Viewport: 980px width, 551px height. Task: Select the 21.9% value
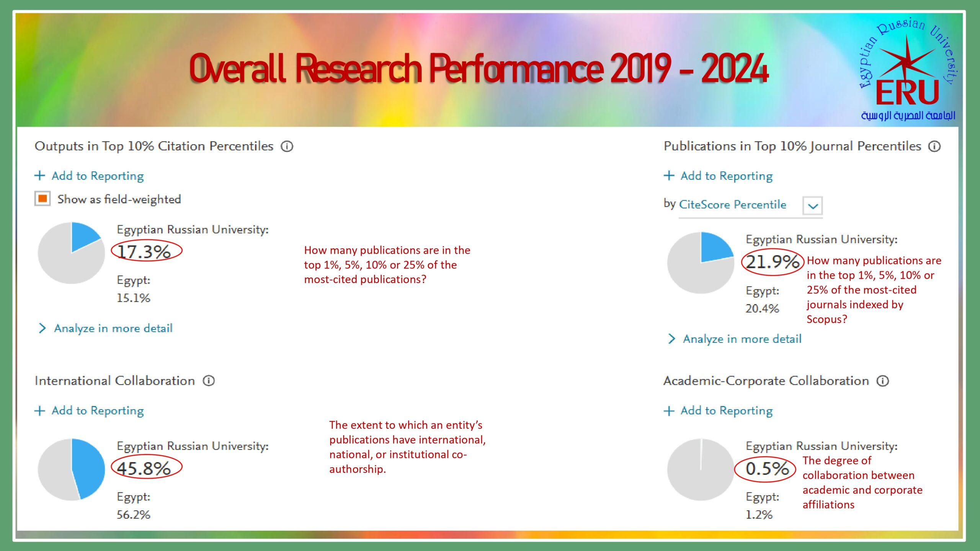click(x=773, y=262)
